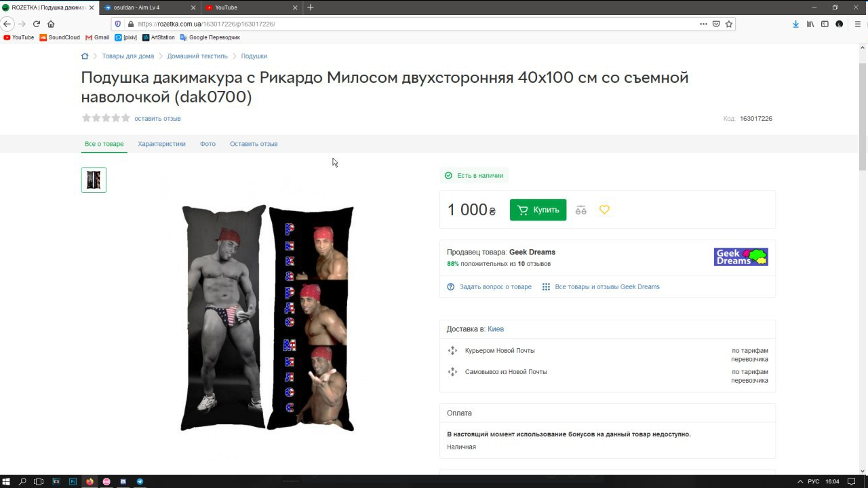Open the Firefox downloads panel

[795, 24]
